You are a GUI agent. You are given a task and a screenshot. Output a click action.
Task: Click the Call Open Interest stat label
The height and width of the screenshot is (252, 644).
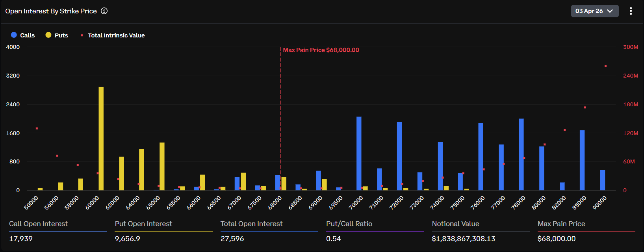point(39,224)
